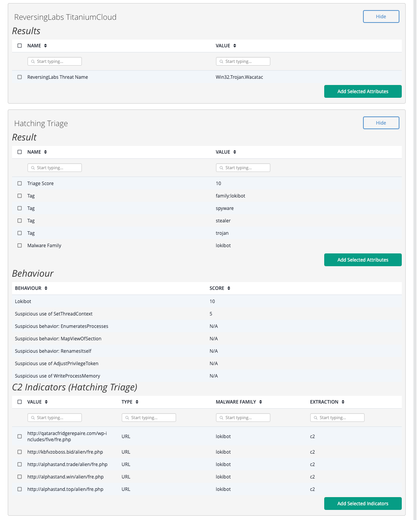
Task: Click Suspicious use of SetThreadContext row
Action: 207,314
